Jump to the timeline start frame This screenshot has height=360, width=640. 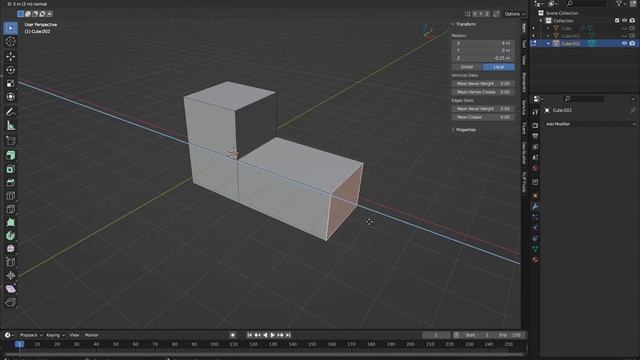tap(249, 335)
